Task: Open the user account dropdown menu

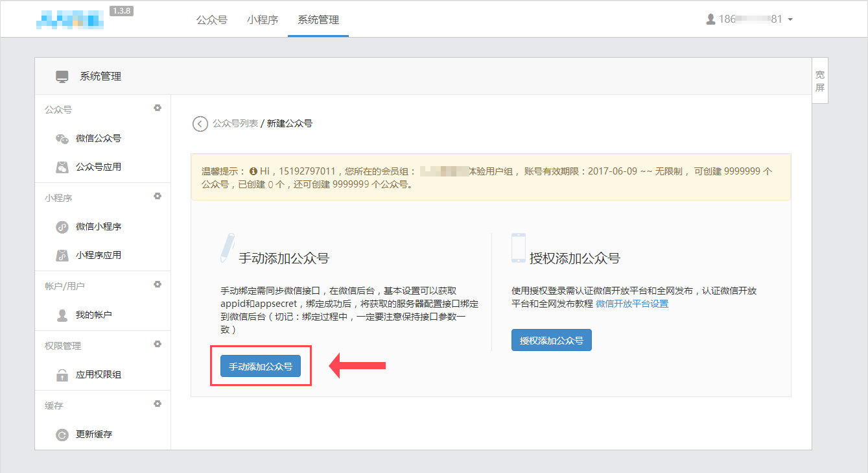Action: coord(750,19)
